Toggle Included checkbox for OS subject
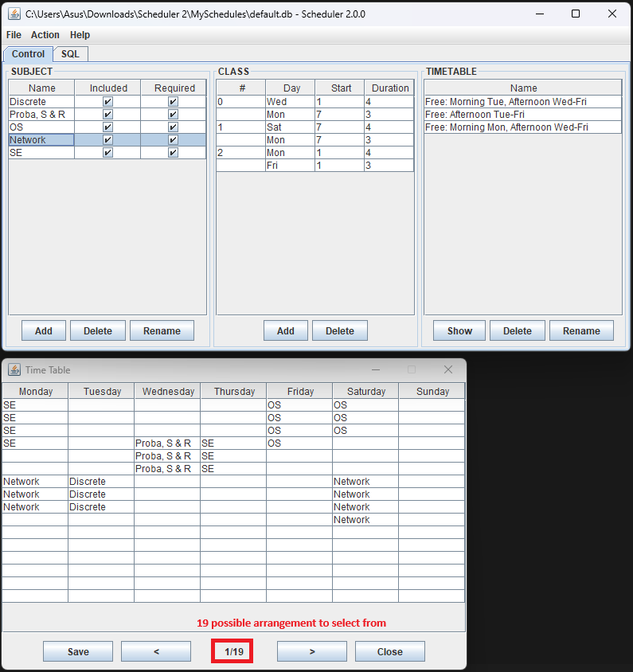Screen dimensions: 633x672 click(107, 127)
